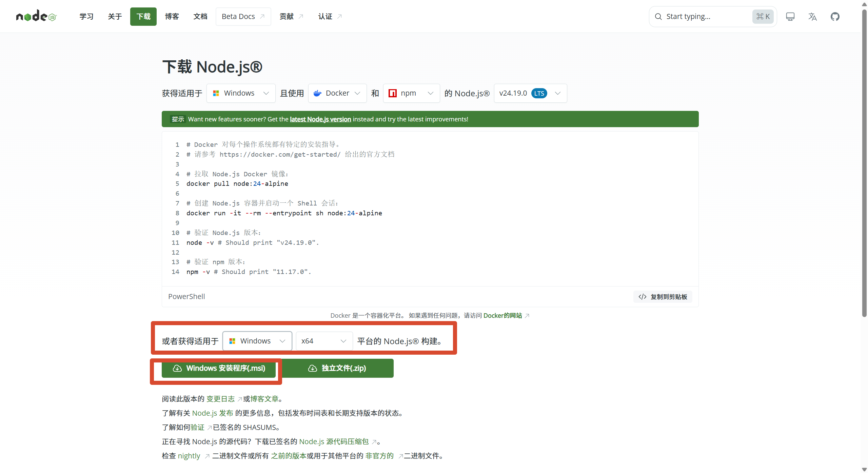Toggle the theme with the monitor icon

tap(790, 17)
